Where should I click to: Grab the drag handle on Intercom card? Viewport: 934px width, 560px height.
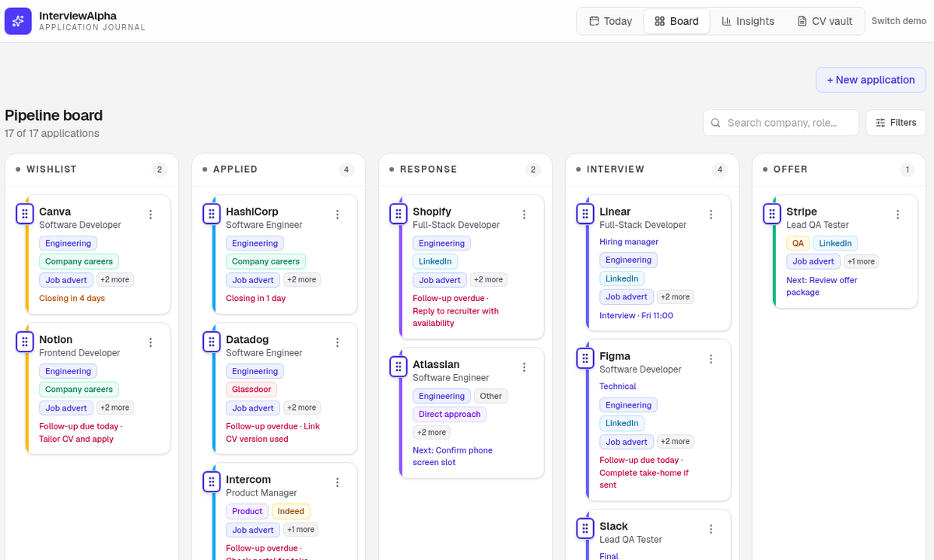(212, 481)
